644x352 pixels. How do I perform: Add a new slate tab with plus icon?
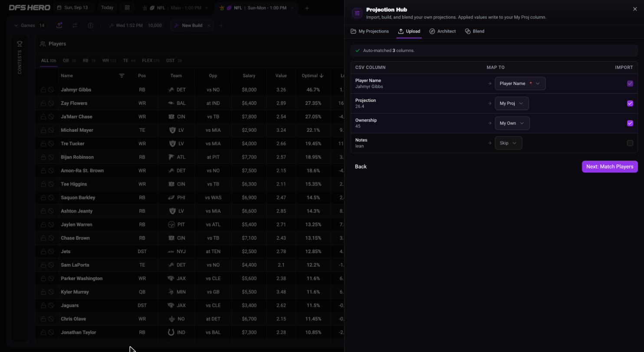click(307, 8)
